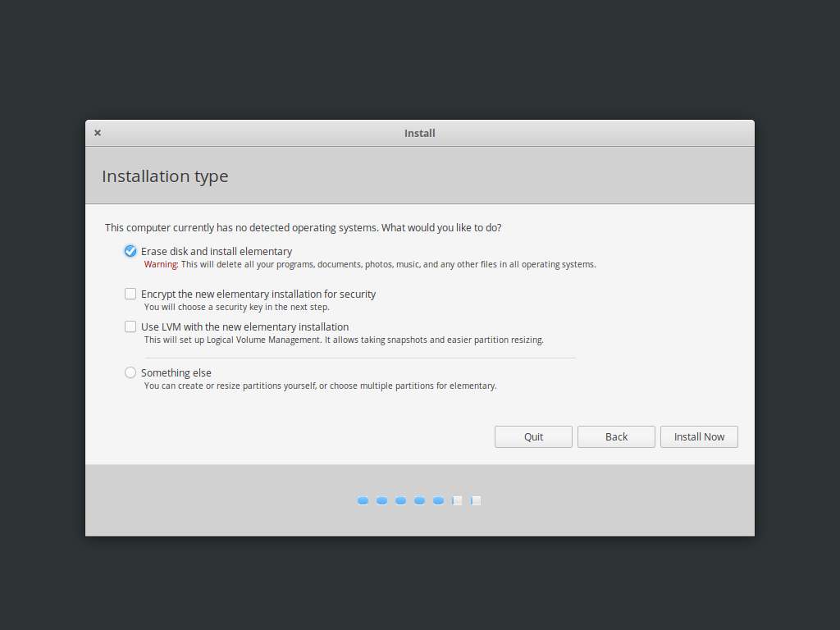Click the warning text about deleting files
Image resolution: width=840 pixels, height=630 pixels.
368,264
